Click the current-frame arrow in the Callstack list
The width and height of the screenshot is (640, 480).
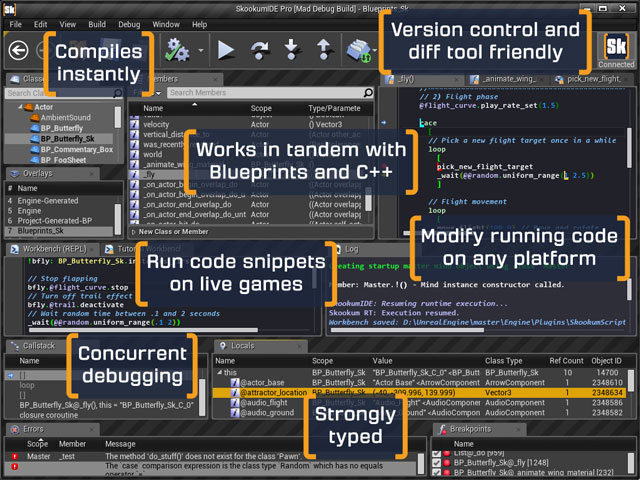[x=11, y=375]
